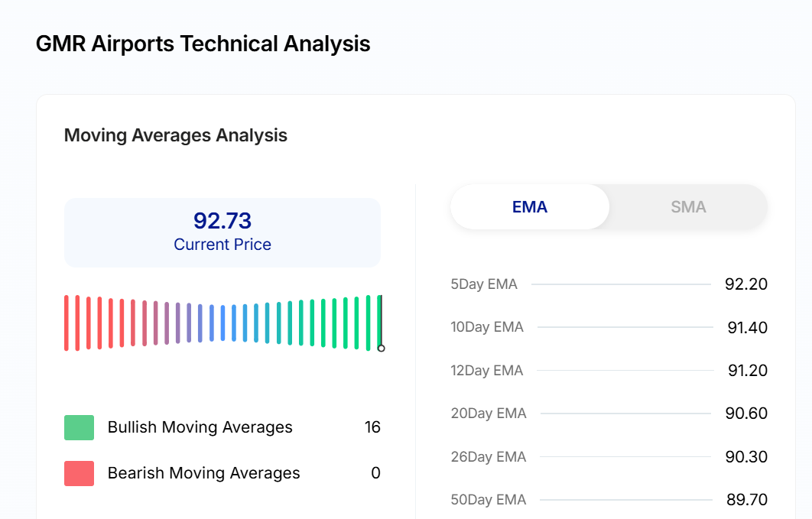Select the 12Day EMA row label
The width and height of the screenshot is (812, 519).
tap(487, 371)
